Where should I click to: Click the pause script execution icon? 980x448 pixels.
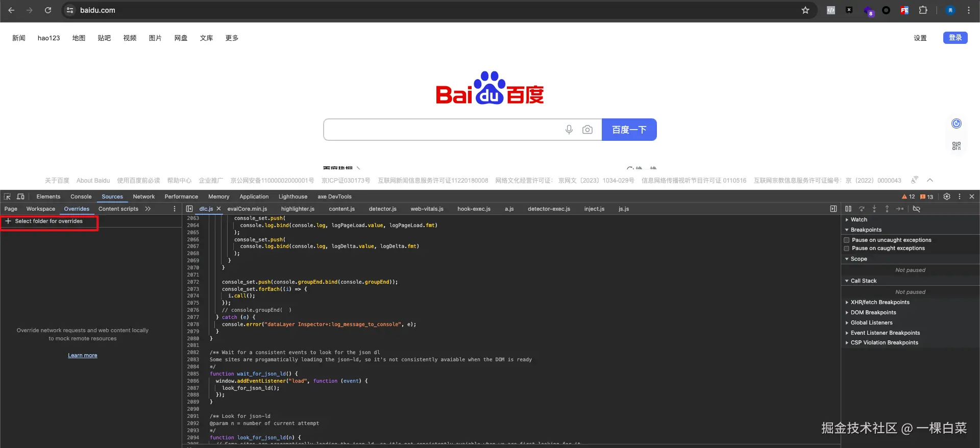click(848, 209)
